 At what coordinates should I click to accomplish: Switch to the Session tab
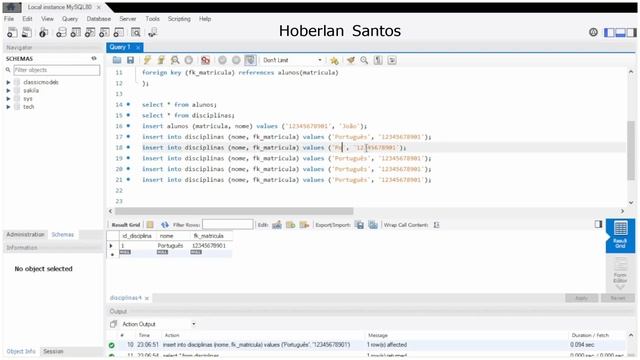[53, 351]
